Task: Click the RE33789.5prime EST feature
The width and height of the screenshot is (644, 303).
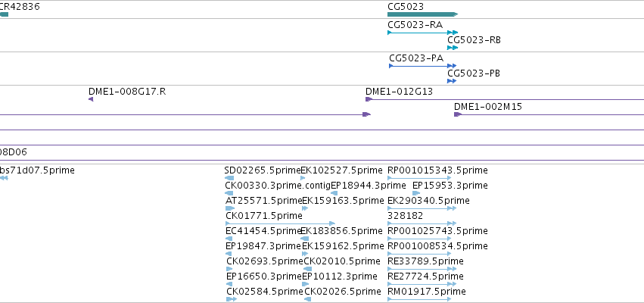Action: click(422, 269)
